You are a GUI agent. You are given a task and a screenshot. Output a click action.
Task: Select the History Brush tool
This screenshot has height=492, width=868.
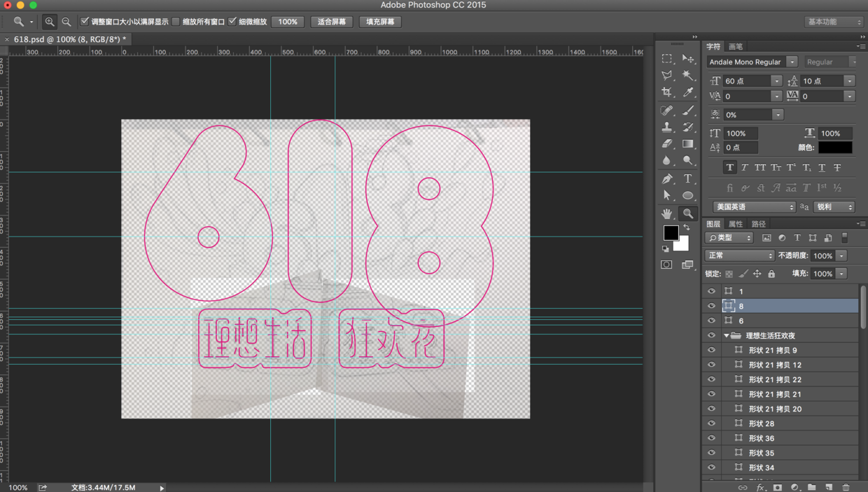pyautogui.click(x=688, y=127)
